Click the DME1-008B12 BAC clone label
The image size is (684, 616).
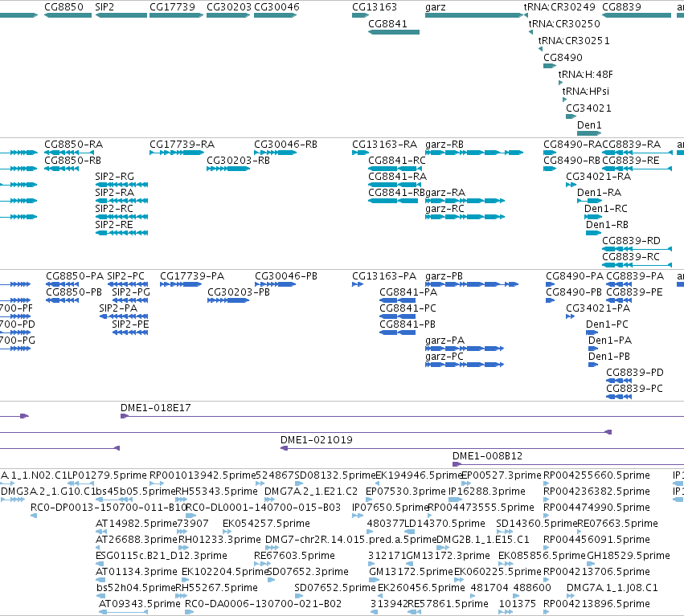(487, 456)
